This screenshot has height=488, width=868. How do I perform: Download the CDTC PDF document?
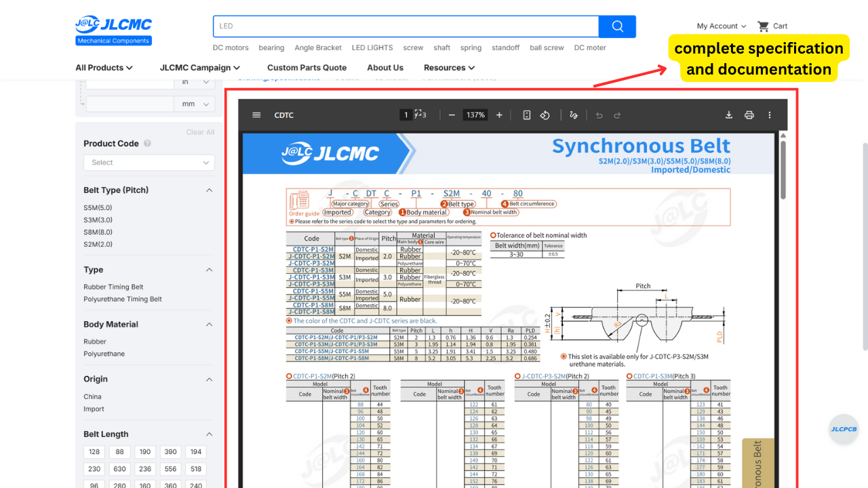click(729, 115)
